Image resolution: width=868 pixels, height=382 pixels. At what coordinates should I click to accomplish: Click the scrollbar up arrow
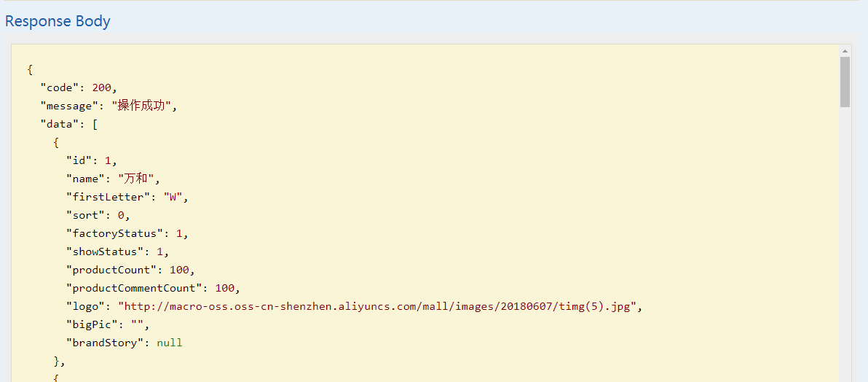click(x=845, y=51)
